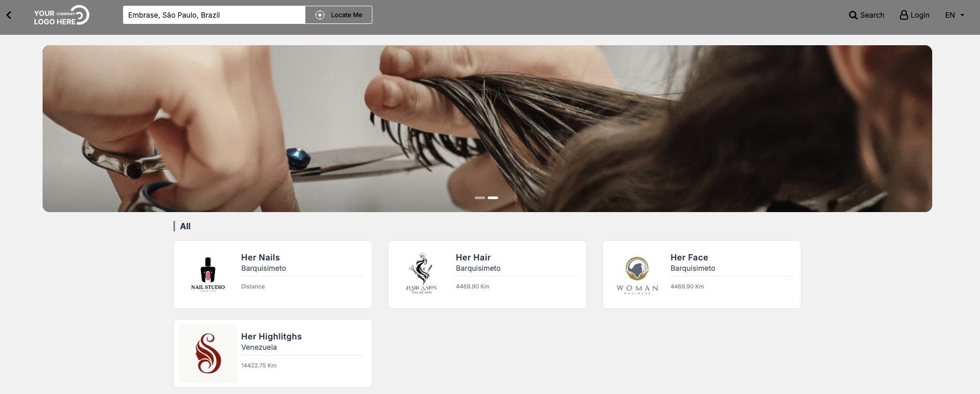Expand the EN language dropdown
Screen dimensions: 980x394
[955, 15]
